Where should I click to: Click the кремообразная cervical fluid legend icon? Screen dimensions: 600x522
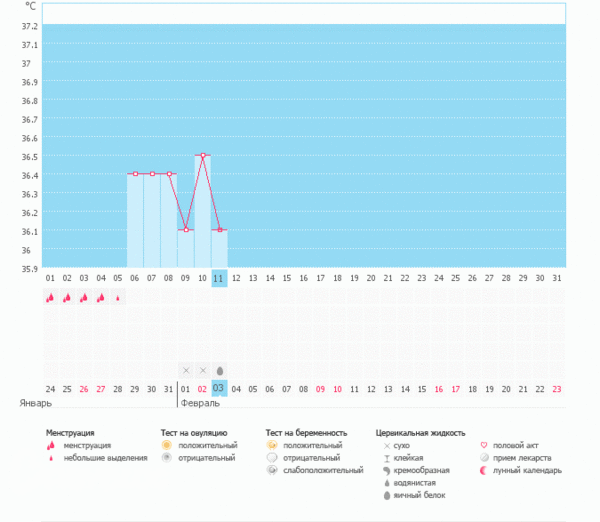(386, 470)
